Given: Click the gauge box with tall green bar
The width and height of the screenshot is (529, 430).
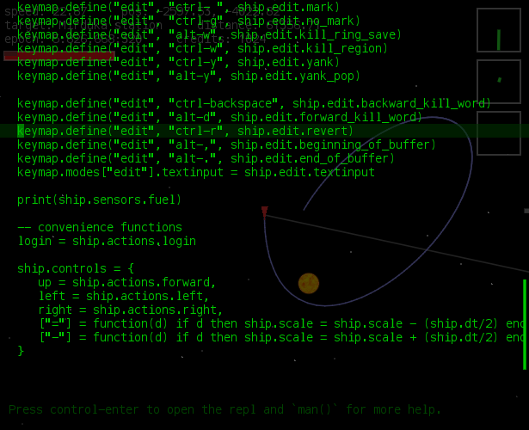Looking at the screenshot, I should 499,30.
